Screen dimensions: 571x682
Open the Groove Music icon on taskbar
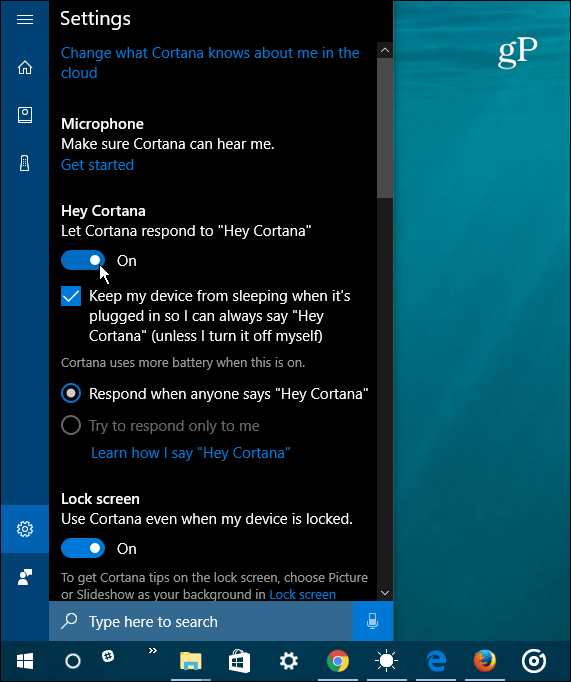[x=534, y=662]
